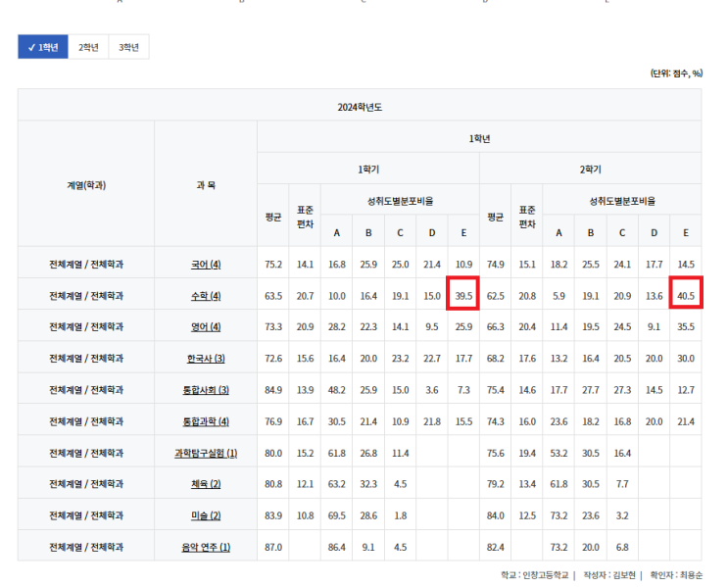Click the 1학기 column header
The image size is (728, 587).
coord(368,169)
